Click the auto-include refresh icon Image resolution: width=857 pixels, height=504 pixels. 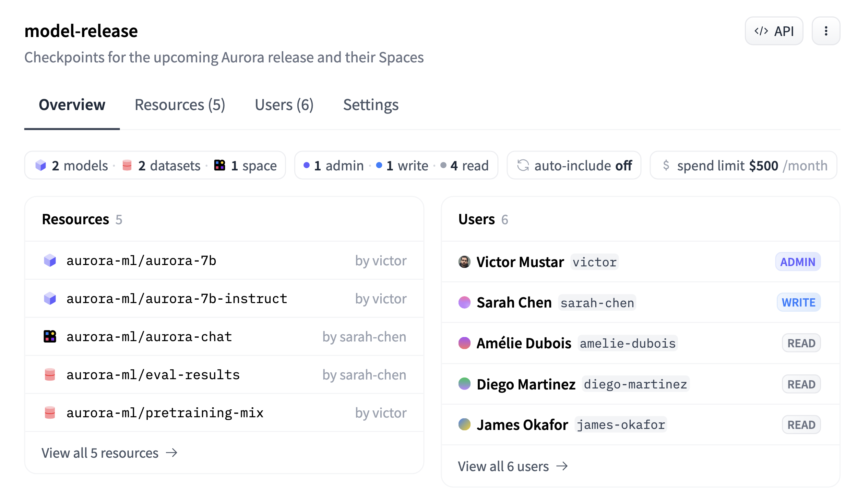pos(523,165)
